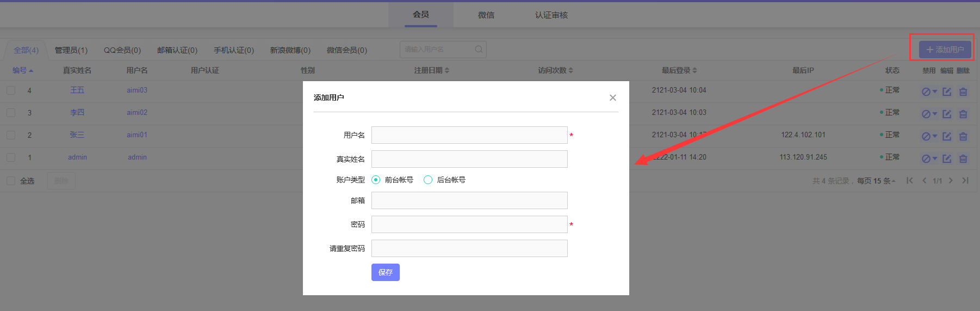Image resolution: width=980 pixels, height=311 pixels.
Task: Click the search magnifier icon
Action: click(x=479, y=50)
